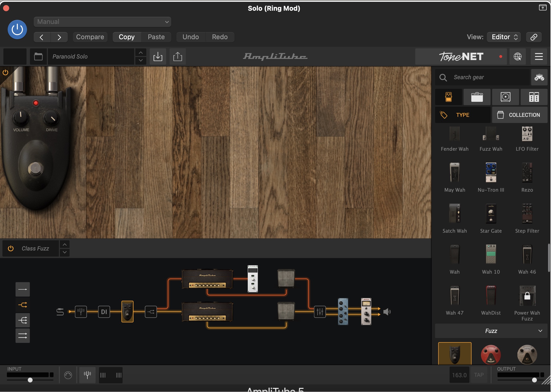
Task: Select the LFO Filter pedal
Action: (527, 139)
